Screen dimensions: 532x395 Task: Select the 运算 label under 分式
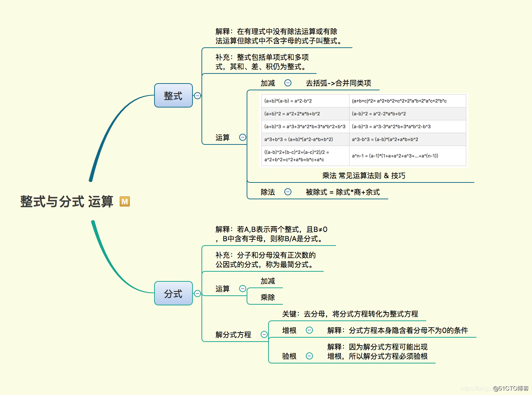223,289
